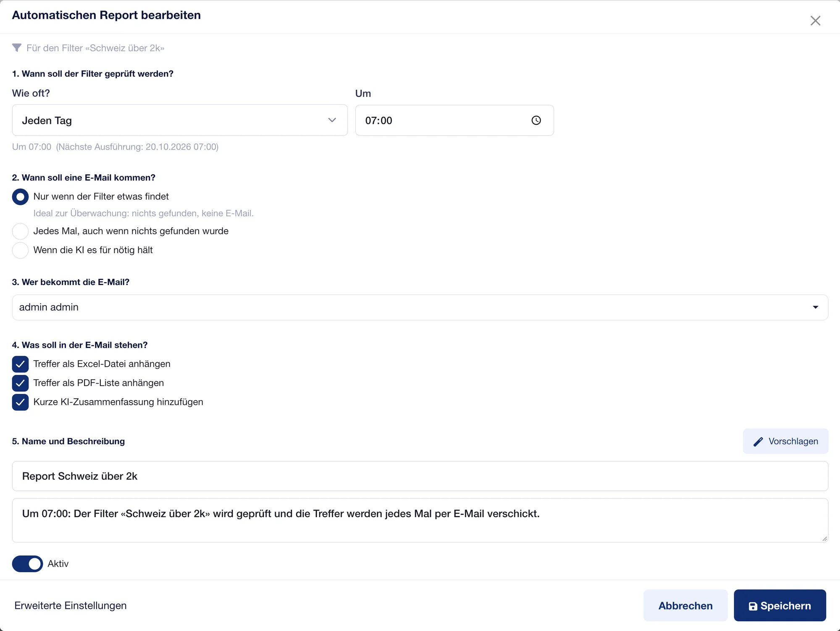Close the report editing dialog
This screenshot has width=840, height=631.
(x=815, y=21)
